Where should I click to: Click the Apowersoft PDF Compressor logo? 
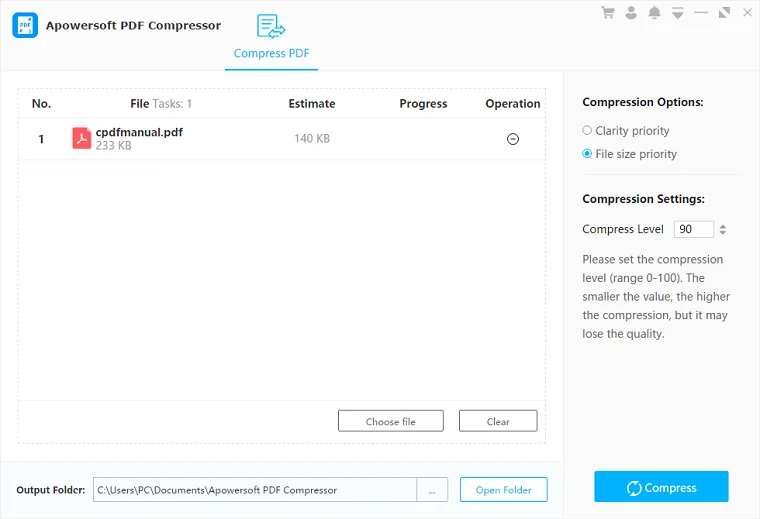25,26
